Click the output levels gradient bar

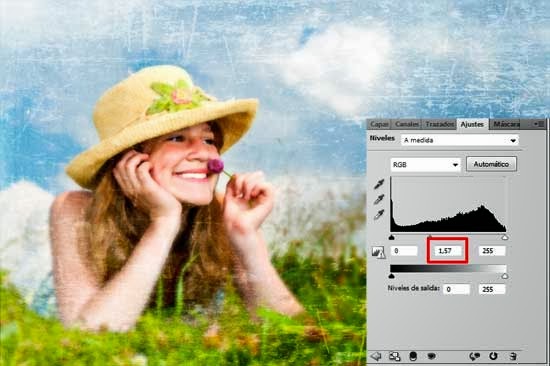pos(448,268)
